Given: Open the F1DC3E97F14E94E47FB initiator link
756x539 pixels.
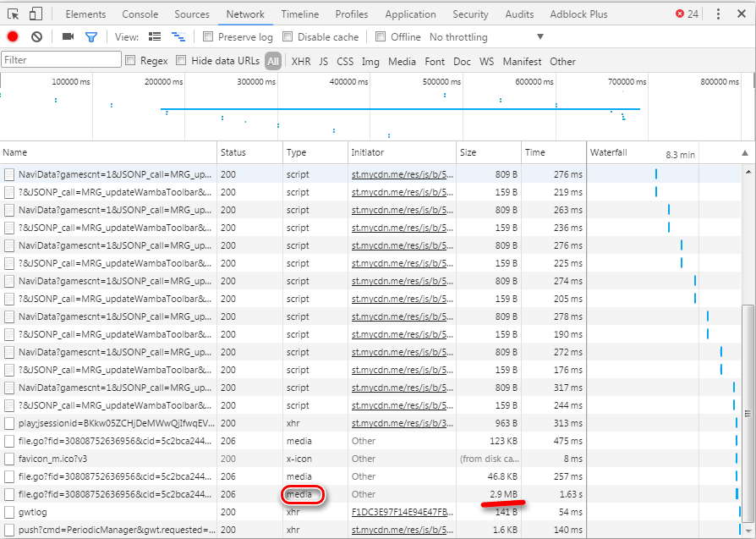Looking at the screenshot, I should 403,512.
